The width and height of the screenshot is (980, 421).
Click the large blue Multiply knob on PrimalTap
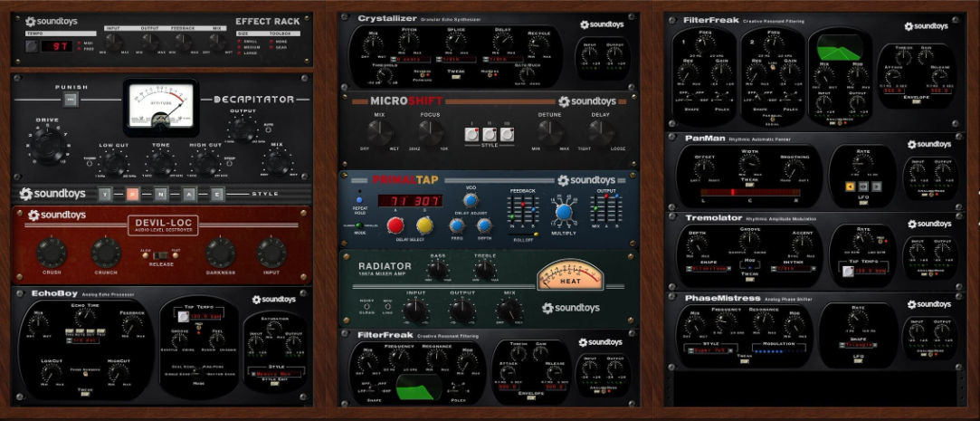point(564,212)
